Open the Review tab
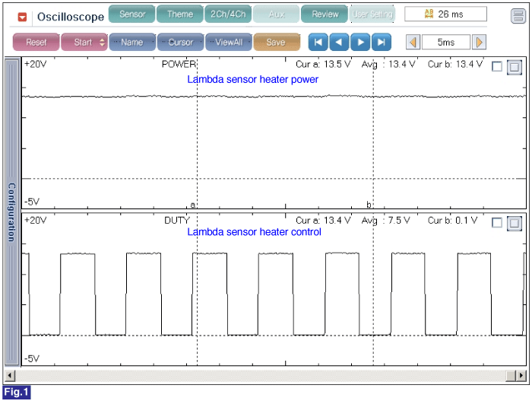The image size is (532, 401). (x=325, y=14)
